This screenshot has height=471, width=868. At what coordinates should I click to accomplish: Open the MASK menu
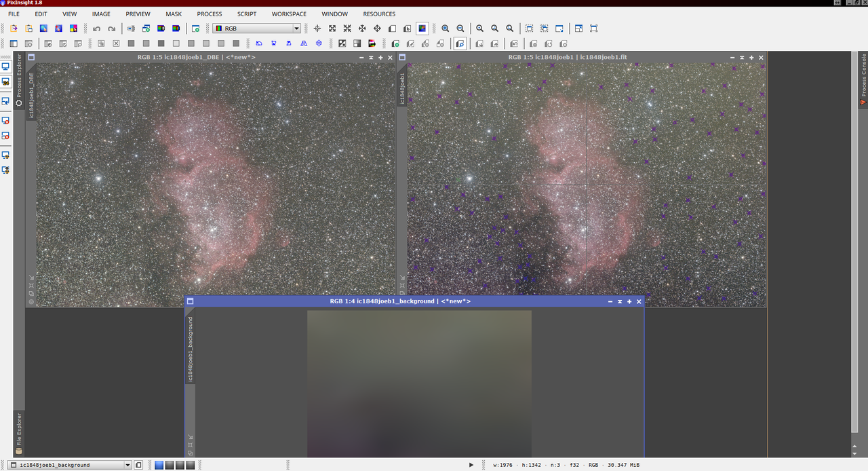(x=174, y=14)
